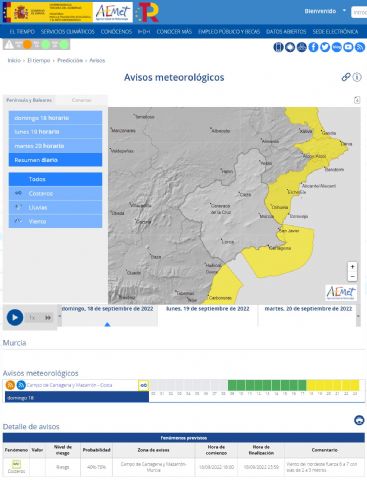Go to the El tiempo breadcrumb
This screenshot has width=367, height=480.
pos(39,60)
